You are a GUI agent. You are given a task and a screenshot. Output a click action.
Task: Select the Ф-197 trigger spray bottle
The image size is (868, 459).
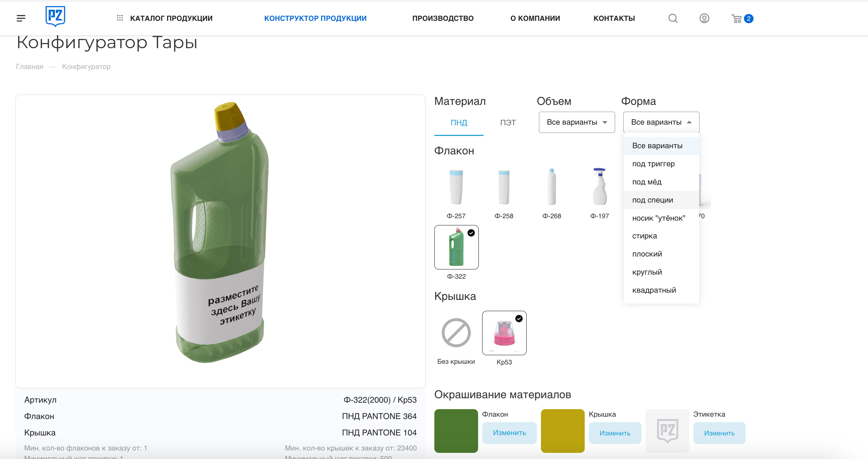(x=600, y=187)
